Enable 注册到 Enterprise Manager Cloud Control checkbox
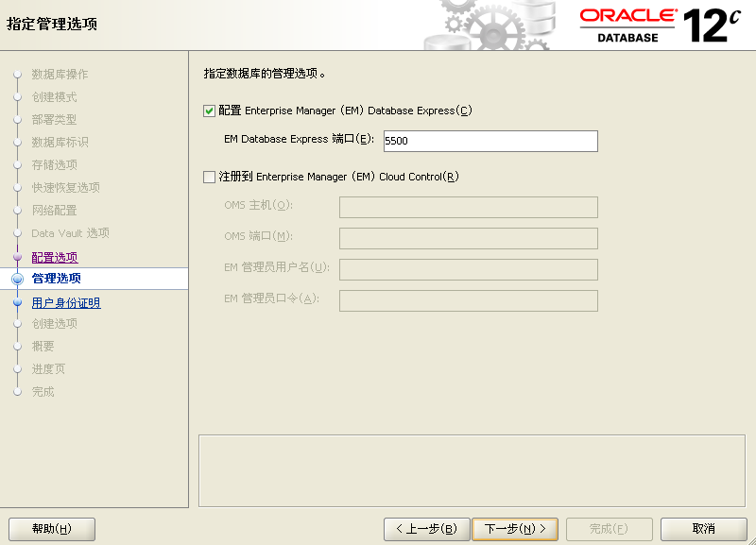Screen dimensions: 756x545 [209, 178]
